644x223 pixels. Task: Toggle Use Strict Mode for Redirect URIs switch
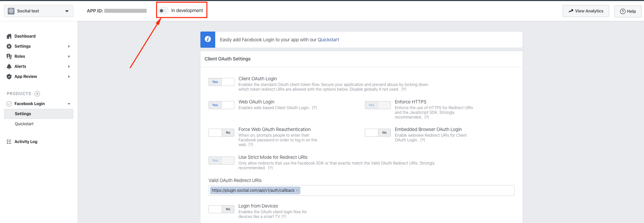221,161
